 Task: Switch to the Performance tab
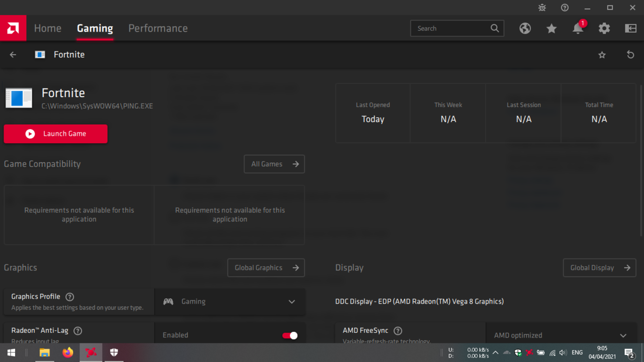[x=158, y=28]
